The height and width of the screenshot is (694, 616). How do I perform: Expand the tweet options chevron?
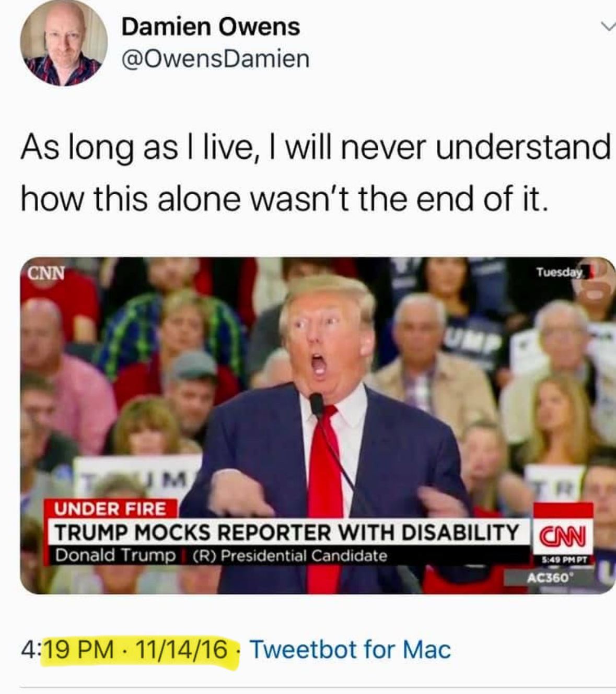pyautogui.click(x=608, y=26)
